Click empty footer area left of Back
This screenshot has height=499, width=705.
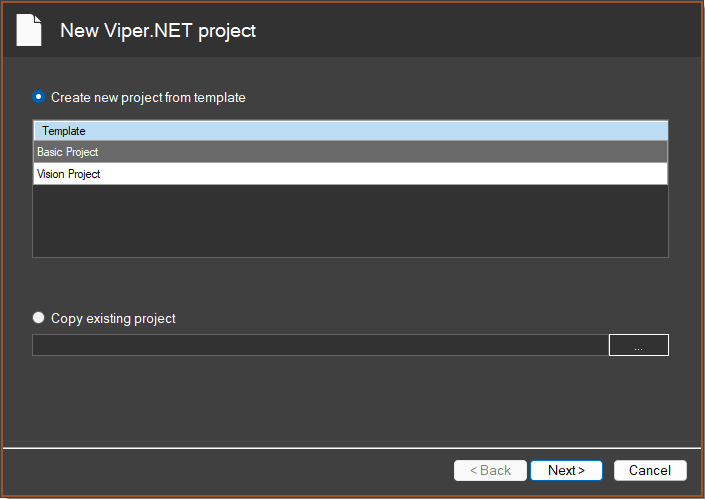(225, 471)
